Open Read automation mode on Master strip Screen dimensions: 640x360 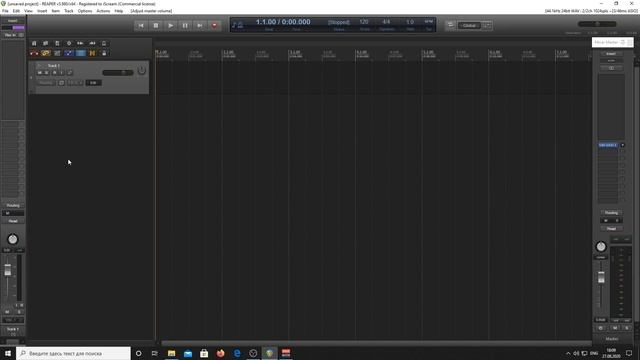[x=611, y=229]
